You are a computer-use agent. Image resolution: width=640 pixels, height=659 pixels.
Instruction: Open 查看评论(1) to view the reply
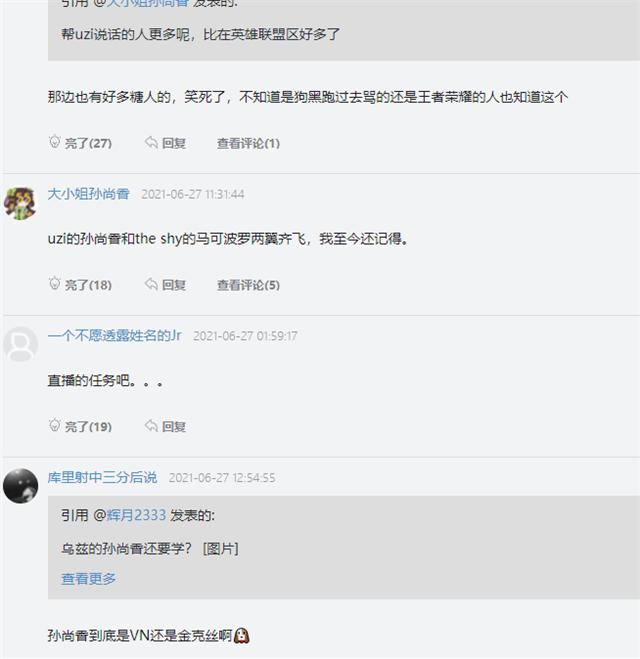point(248,143)
